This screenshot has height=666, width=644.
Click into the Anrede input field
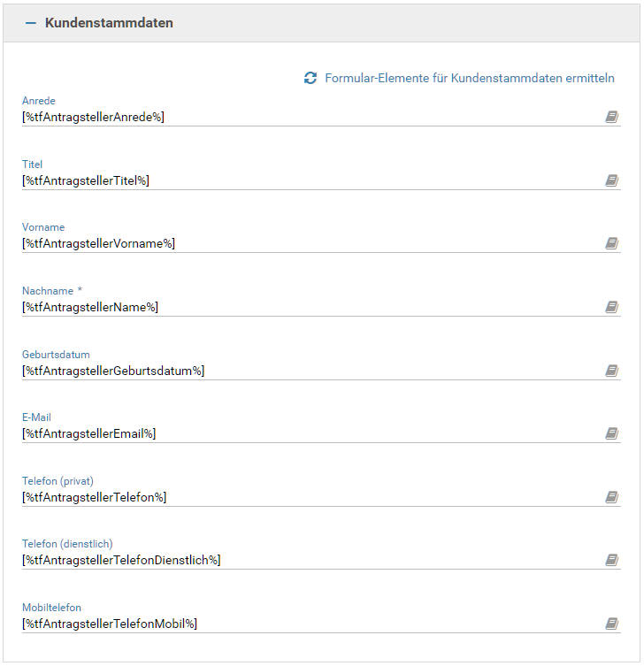click(310, 117)
